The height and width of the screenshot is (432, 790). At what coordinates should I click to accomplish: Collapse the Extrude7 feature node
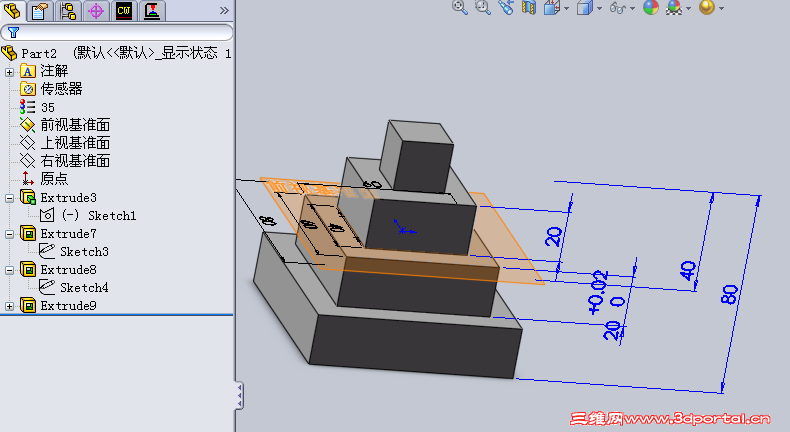click(9, 234)
